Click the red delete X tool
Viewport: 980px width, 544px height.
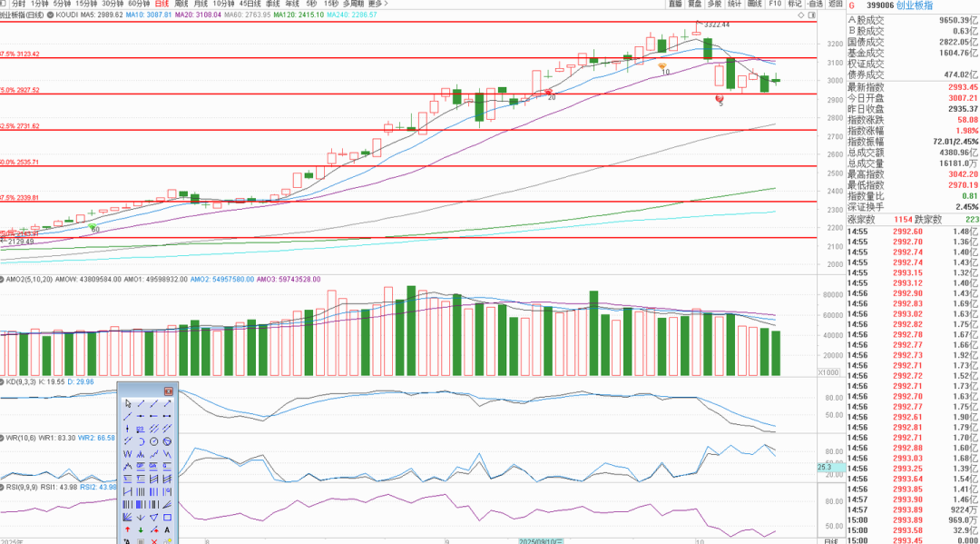coord(153,541)
